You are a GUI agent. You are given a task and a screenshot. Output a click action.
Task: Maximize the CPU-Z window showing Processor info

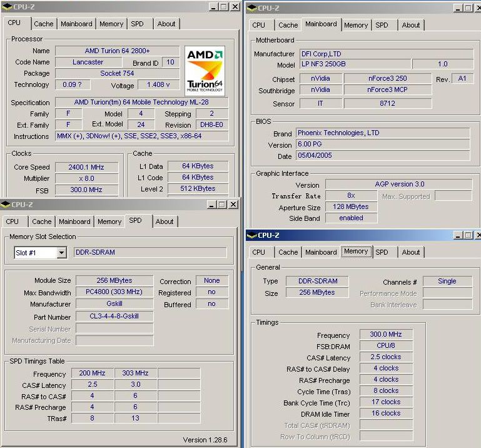(223, 7)
